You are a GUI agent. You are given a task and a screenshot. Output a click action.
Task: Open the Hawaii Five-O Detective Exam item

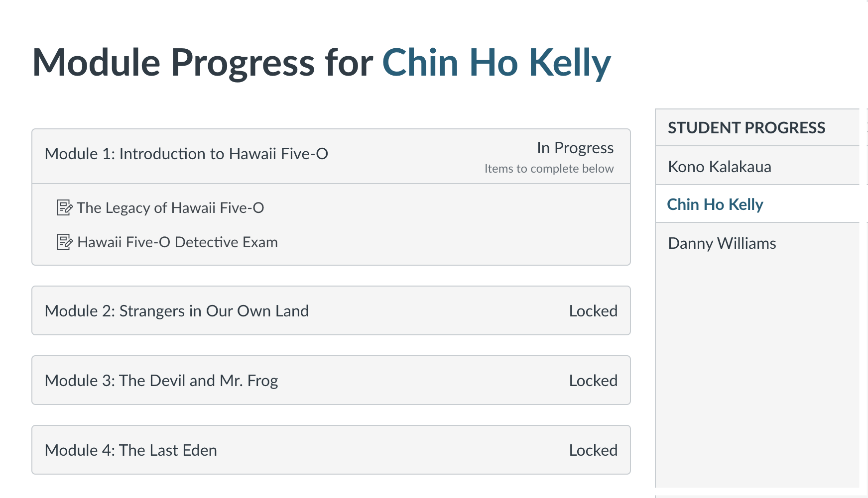[177, 242]
